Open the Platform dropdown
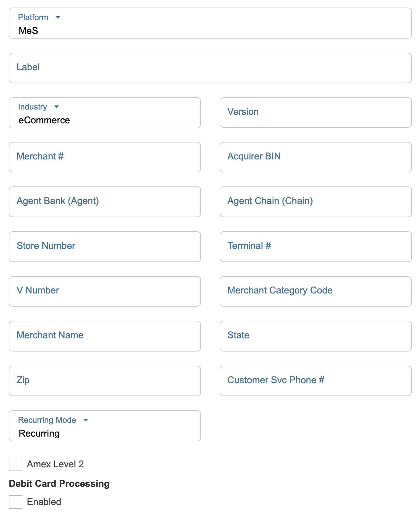This screenshot has width=420, height=516. [210, 24]
